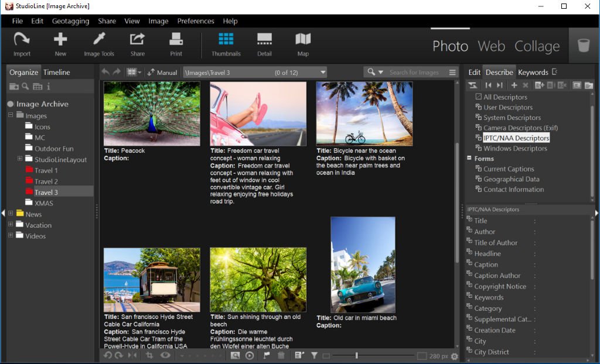Click the Search for Images field
The width and height of the screenshot is (600, 364).
tap(414, 72)
